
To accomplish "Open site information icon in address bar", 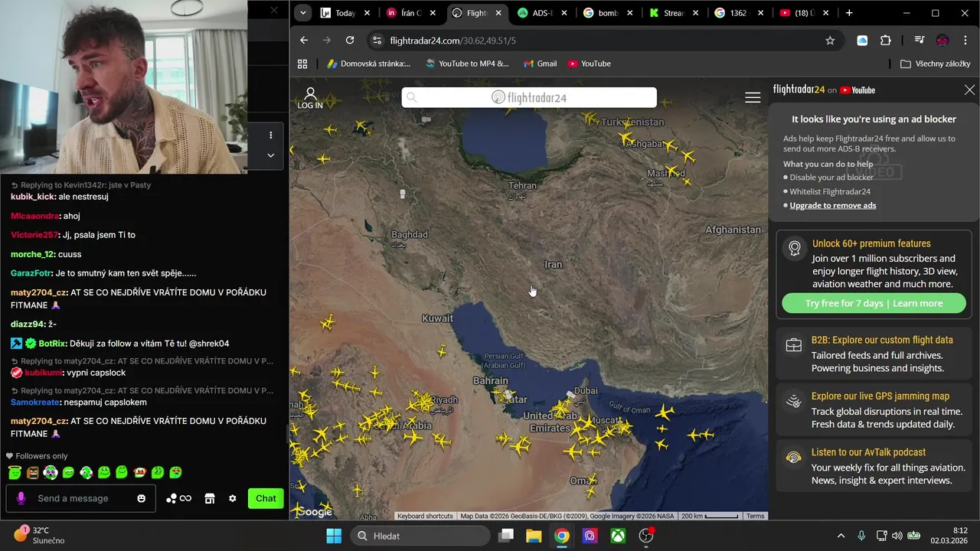I will tap(376, 41).
